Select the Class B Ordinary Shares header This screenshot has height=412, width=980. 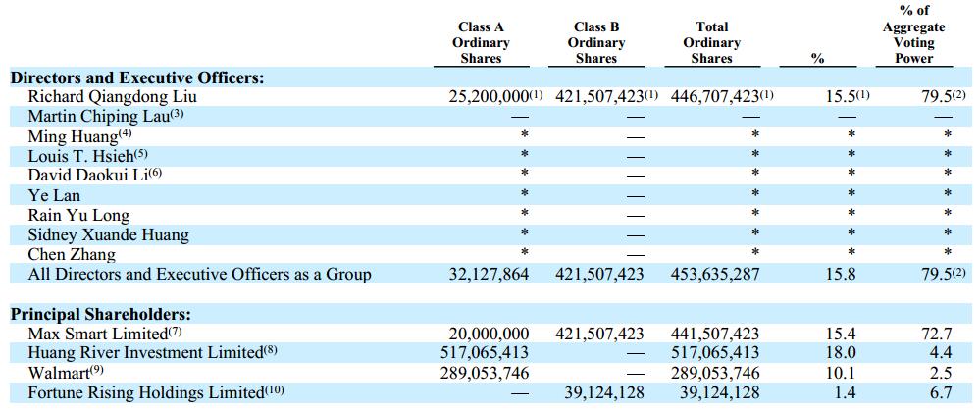click(595, 42)
